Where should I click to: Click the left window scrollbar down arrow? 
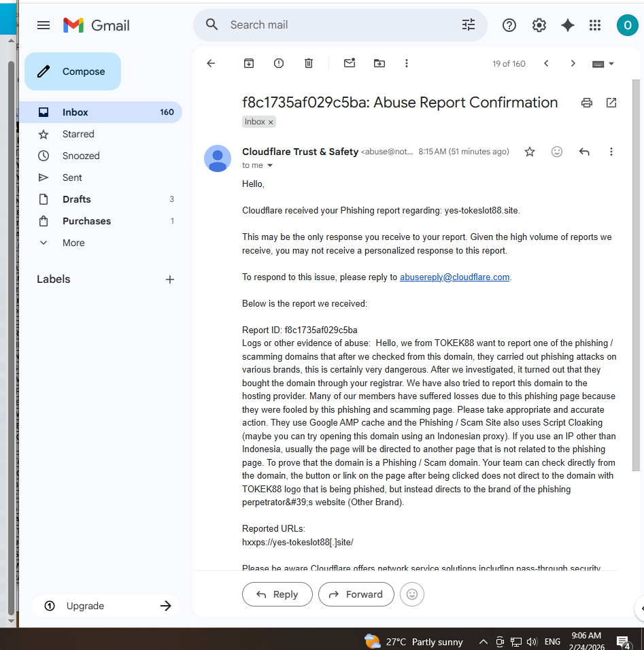tap(11, 621)
